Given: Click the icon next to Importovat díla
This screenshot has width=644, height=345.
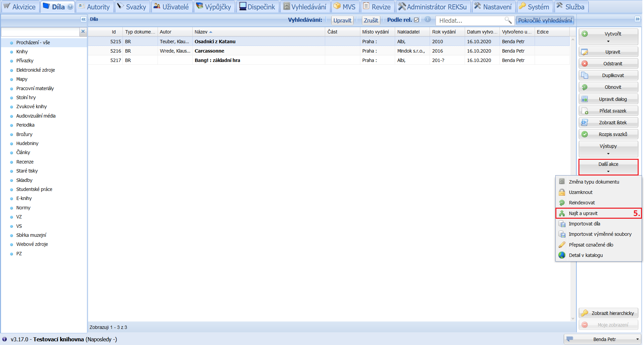Looking at the screenshot, I should [562, 224].
